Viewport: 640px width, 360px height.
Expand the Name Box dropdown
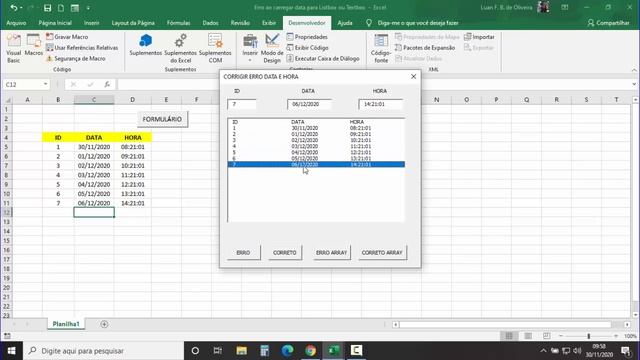click(45, 84)
